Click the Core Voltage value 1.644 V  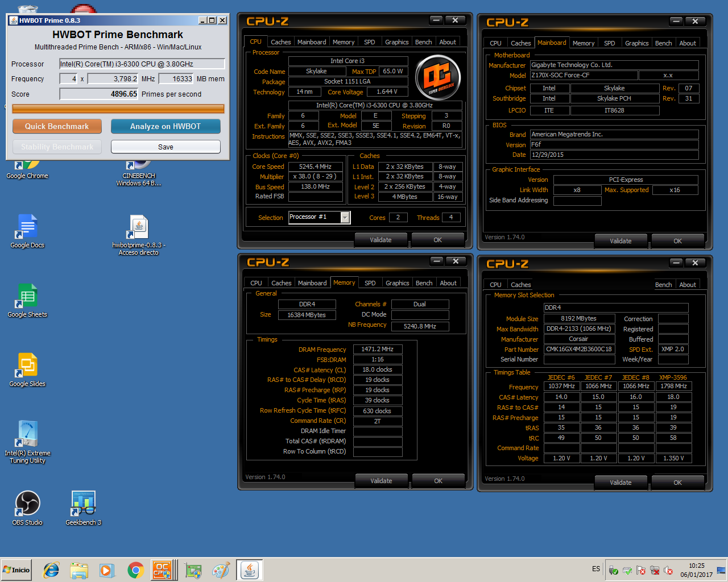click(x=386, y=92)
